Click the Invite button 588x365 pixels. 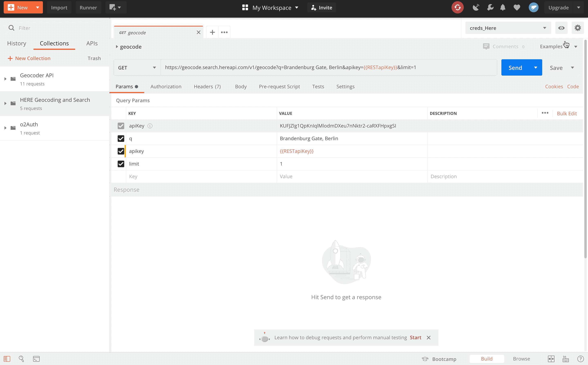tap(322, 8)
